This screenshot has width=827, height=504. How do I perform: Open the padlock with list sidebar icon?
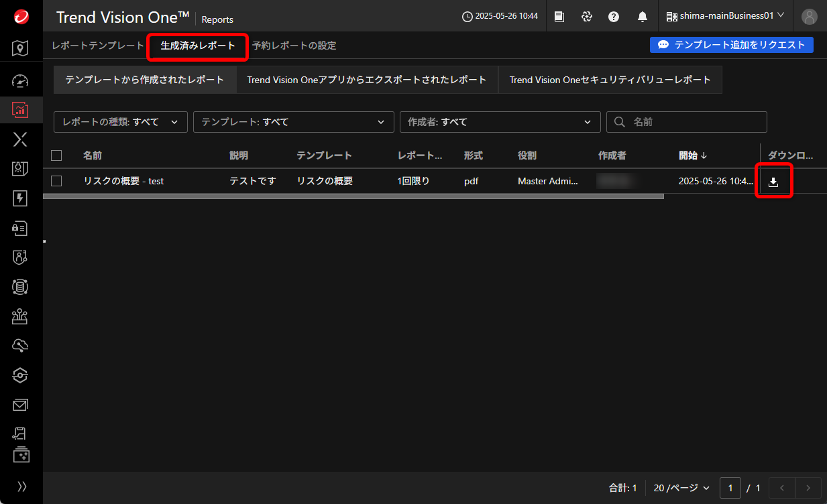pos(21,228)
